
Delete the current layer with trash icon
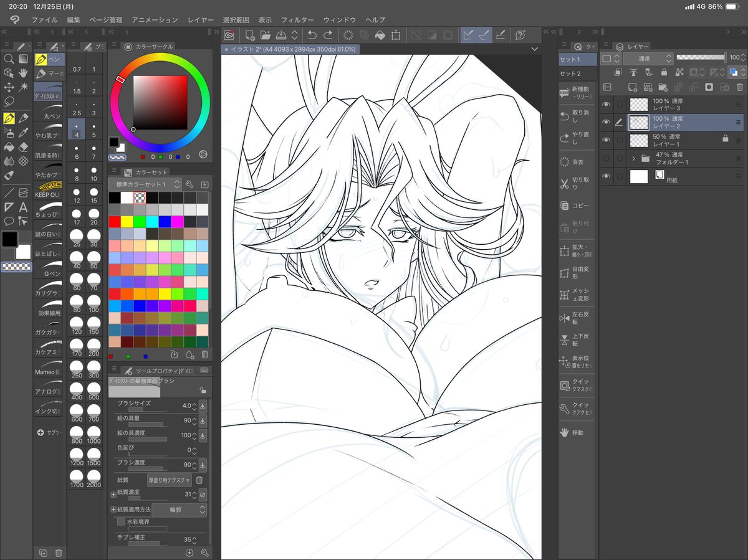(x=739, y=87)
